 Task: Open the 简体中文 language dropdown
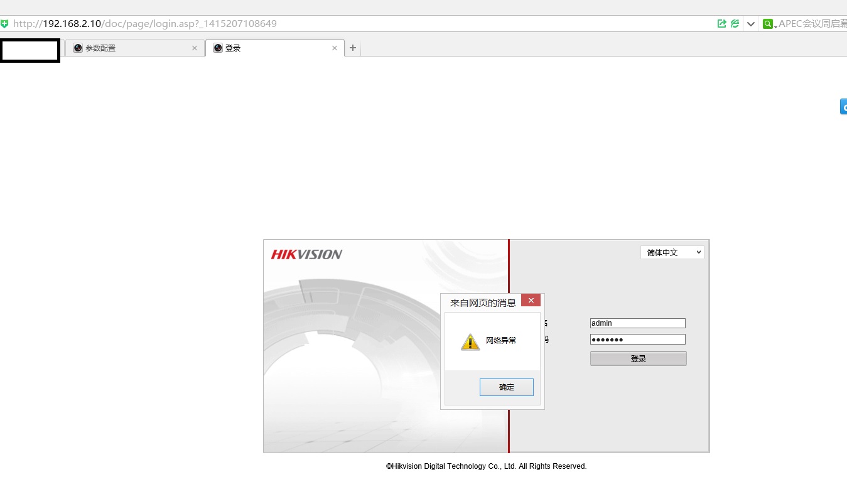click(x=672, y=252)
